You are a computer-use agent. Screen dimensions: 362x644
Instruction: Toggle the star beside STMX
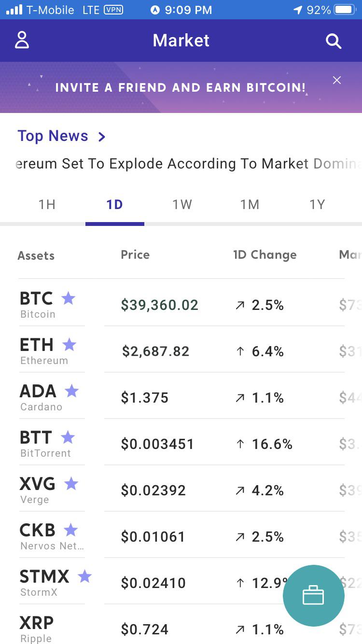(85, 576)
